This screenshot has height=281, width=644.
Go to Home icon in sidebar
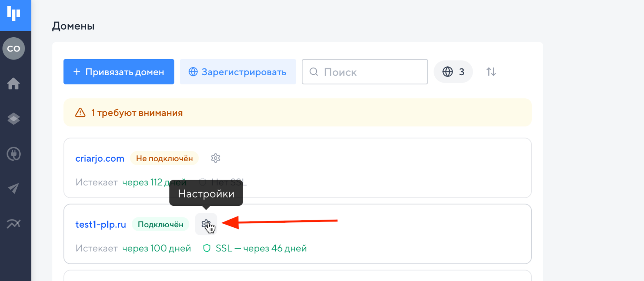(14, 83)
